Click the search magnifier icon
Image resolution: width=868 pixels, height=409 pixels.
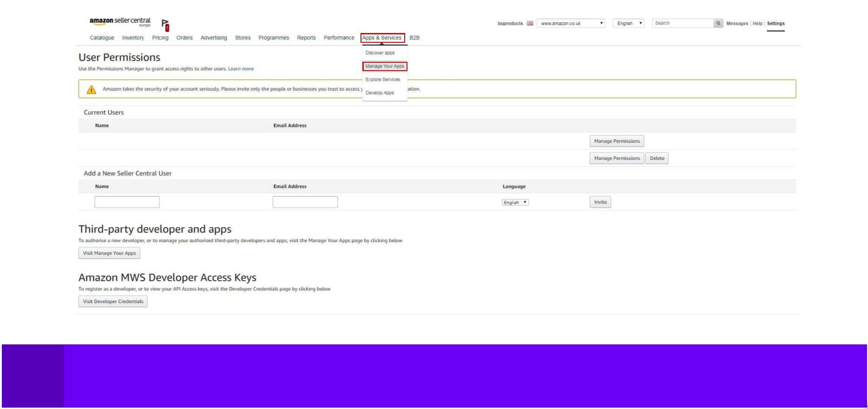[x=718, y=23]
